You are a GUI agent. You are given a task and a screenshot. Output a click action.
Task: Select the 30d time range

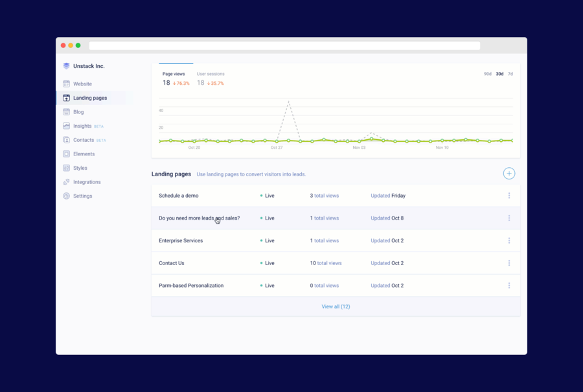[x=499, y=74]
